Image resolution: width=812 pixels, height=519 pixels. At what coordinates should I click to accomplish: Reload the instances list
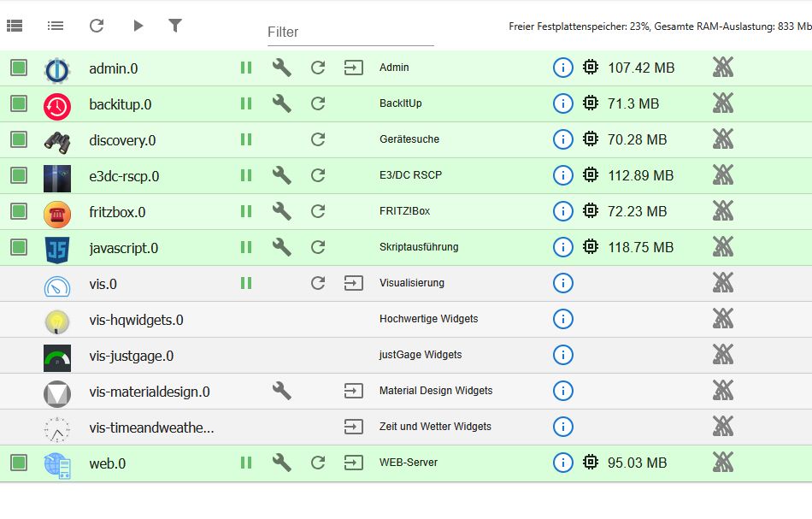pyautogui.click(x=97, y=26)
